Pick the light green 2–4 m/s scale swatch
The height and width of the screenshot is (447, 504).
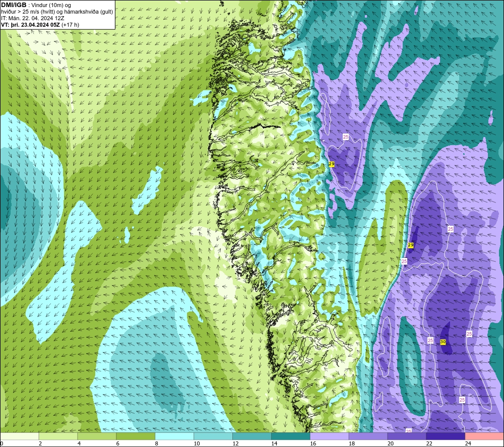coord(58,436)
